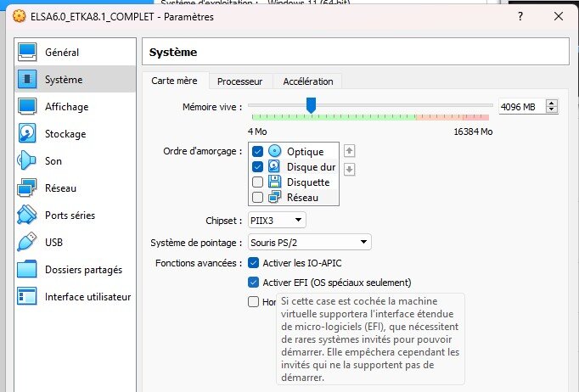This screenshot has width=579, height=392.
Task: Uncheck the Optique boot checkbox
Action: pyautogui.click(x=257, y=151)
